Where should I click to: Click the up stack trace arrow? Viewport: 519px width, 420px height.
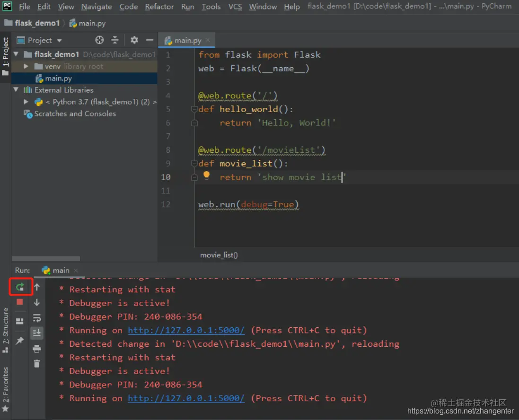(x=37, y=287)
